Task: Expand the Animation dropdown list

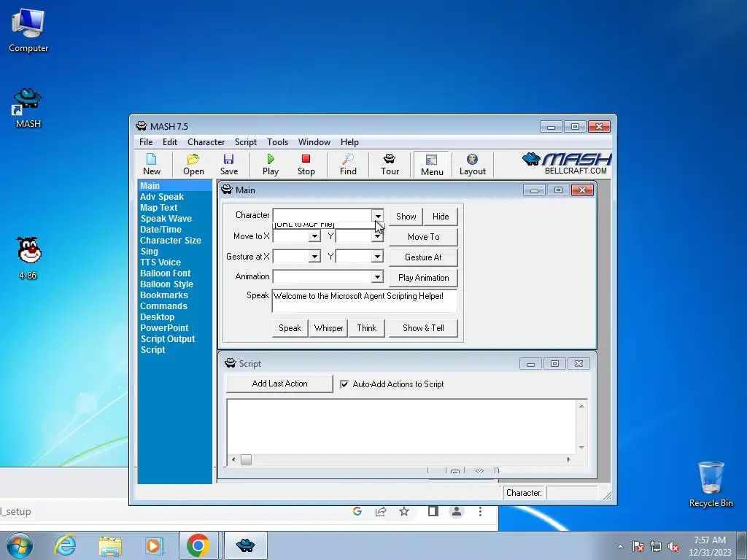Action: 377,276
